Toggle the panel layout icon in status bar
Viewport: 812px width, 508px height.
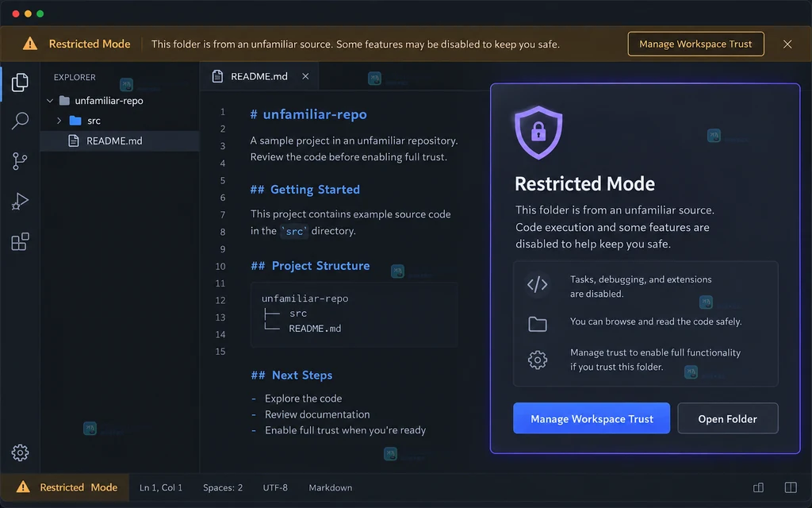758,487
